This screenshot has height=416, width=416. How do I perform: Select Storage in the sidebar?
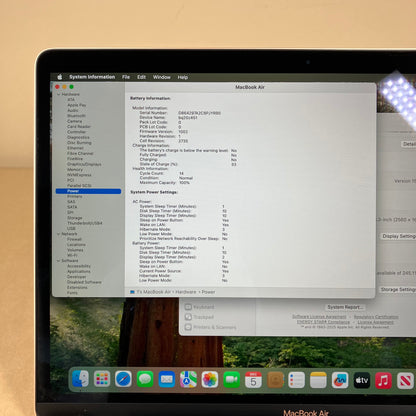75,218
